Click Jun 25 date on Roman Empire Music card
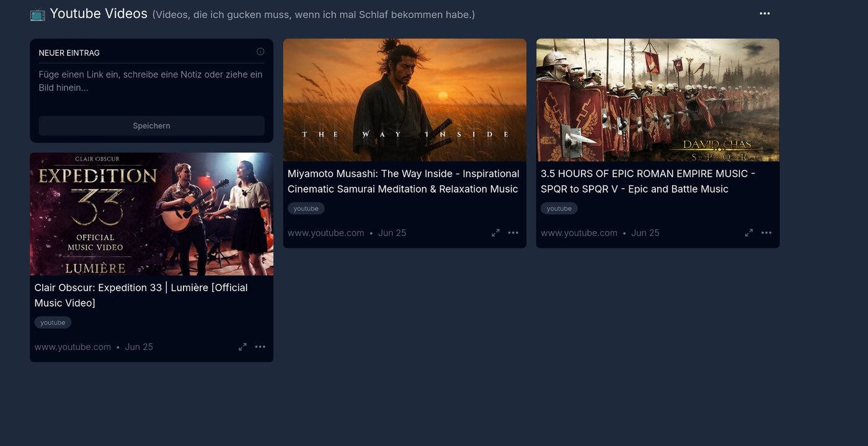 point(645,233)
